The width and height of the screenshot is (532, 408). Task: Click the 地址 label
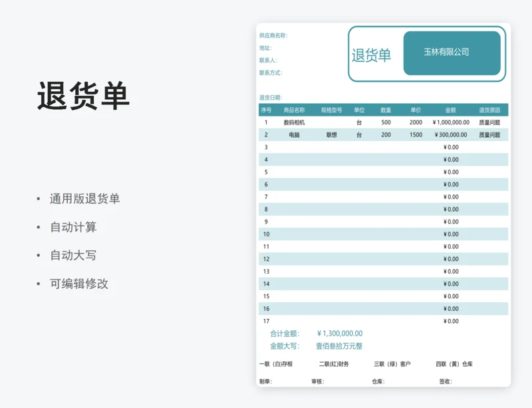(x=265, y=48)
